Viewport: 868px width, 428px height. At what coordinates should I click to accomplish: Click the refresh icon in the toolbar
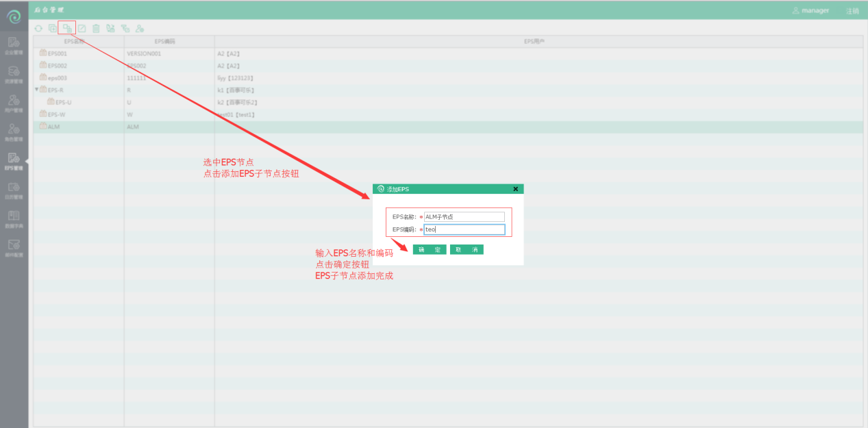(38, 28)
